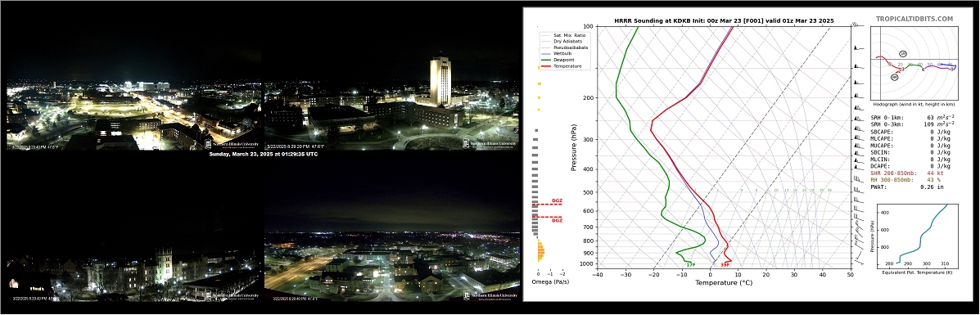Click the red 39F surface temperature label
Image resolution: width=980 pixels, height=315 pixels.
pos(725,265)
